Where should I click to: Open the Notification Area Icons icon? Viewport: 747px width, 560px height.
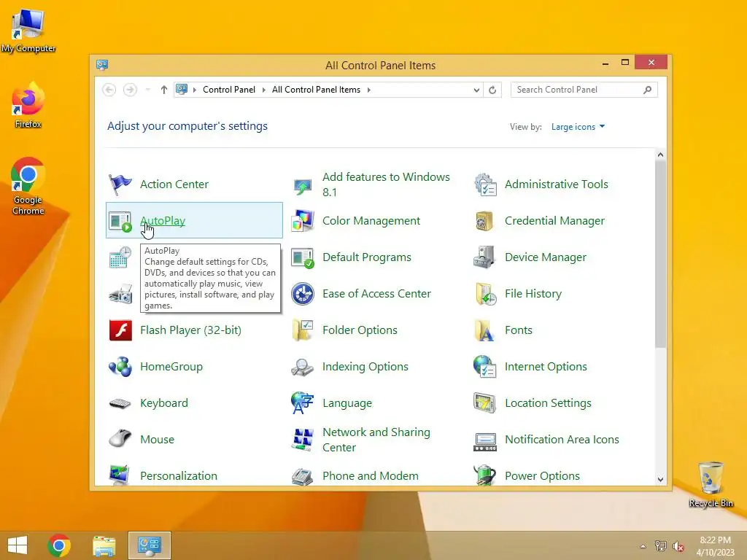pyautogui.click(x=485, y=441)
